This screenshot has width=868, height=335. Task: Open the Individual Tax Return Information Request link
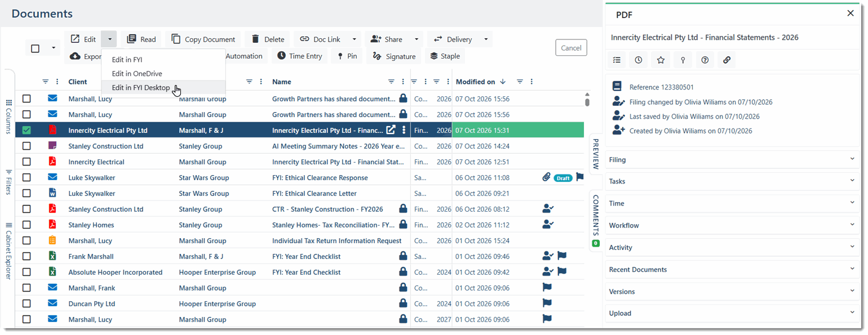(337, 240)
